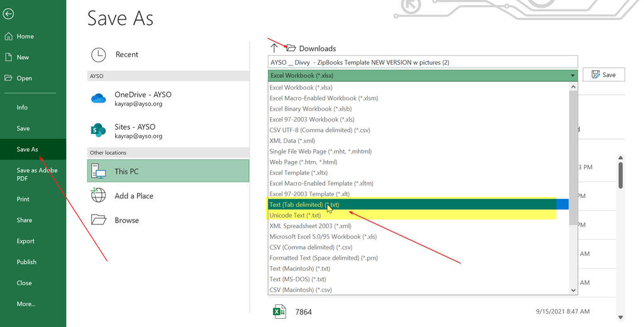Go up one folder level arrow
Viewport: 644px width, 327px height.
(274, 48)
